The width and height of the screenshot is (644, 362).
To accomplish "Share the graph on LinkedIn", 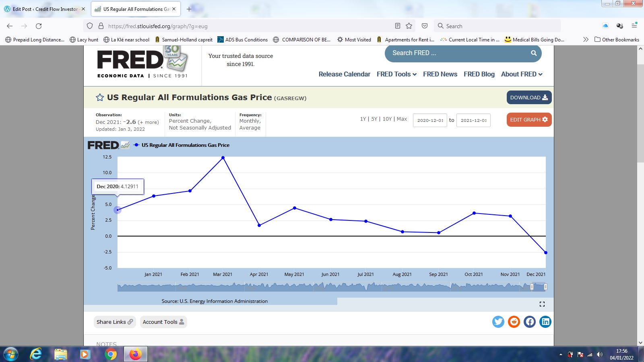I will (x=545, y=322).
